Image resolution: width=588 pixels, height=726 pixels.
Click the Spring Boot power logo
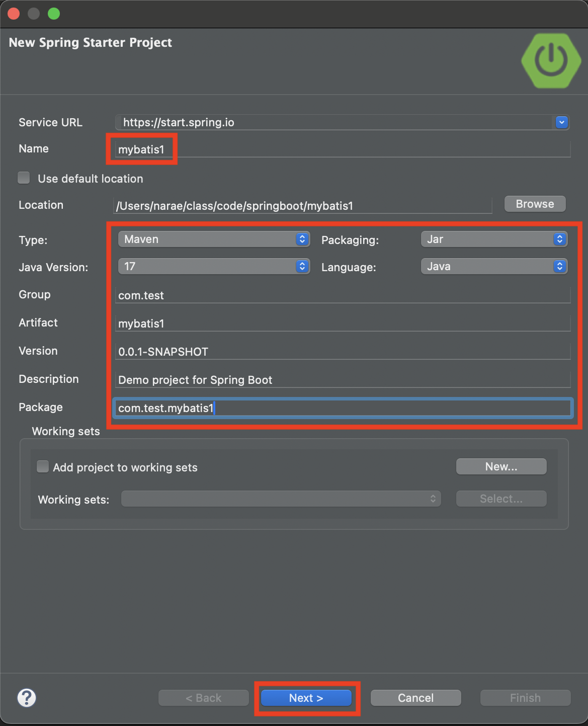coord(552,61)
